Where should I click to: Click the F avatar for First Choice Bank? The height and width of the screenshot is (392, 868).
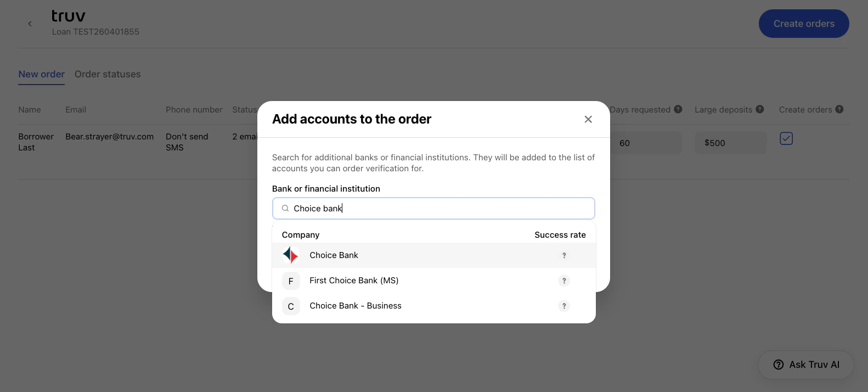point(291,281)
